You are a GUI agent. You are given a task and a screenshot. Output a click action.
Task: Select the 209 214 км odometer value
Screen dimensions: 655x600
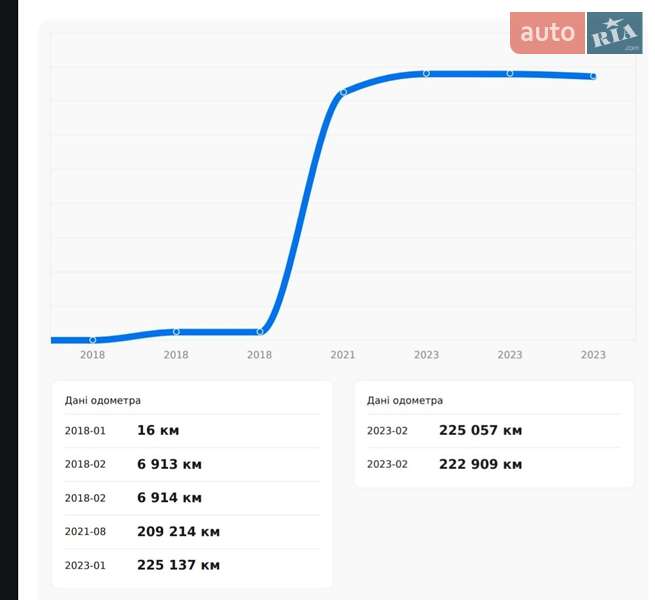point(178,532)
